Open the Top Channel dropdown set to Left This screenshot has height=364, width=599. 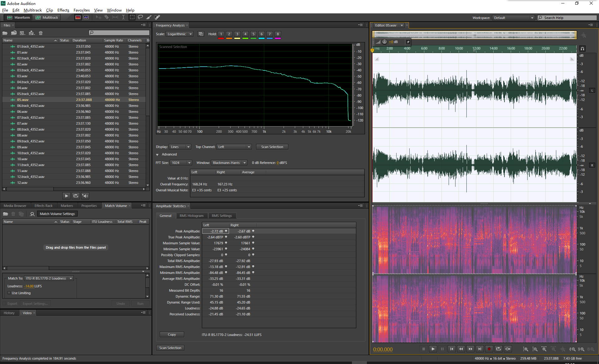234,147
